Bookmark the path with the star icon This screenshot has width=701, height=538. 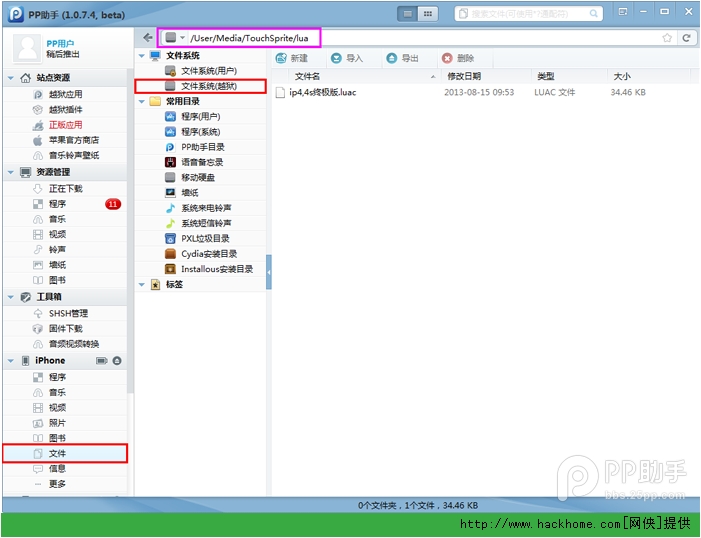pos(667,38)
